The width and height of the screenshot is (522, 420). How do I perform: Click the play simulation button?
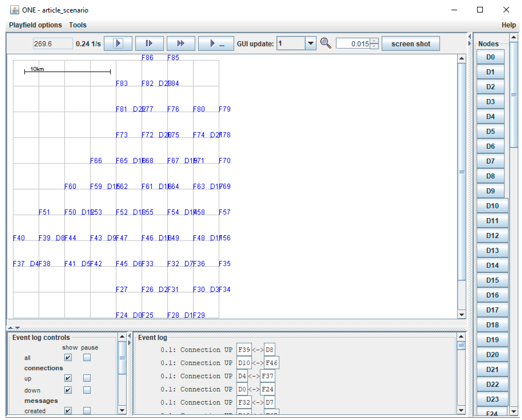pyautogui.click(x=118, y=44)
